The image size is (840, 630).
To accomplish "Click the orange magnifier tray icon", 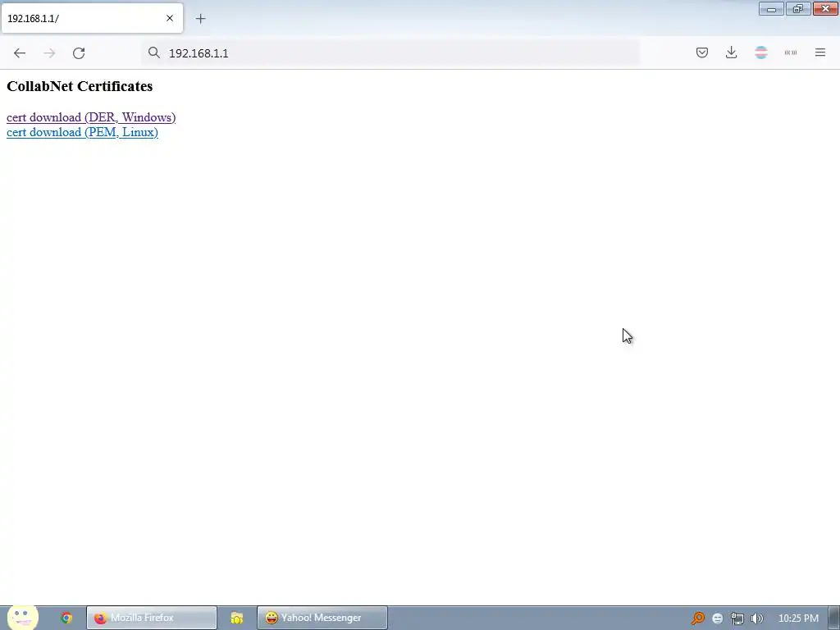I will coord(697,619).
